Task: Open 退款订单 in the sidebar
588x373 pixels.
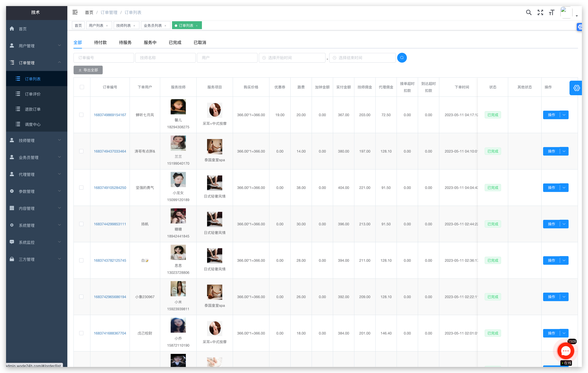Action: coord(33,109)
